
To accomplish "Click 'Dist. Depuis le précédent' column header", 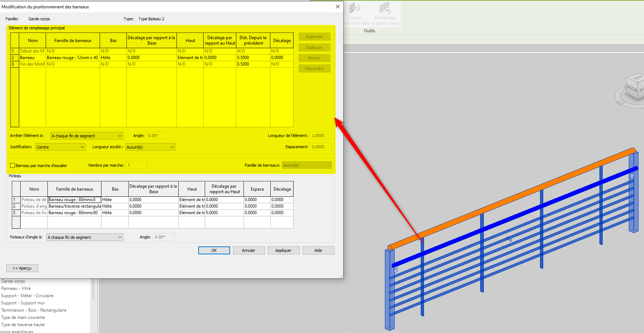I will pos(253,41).
